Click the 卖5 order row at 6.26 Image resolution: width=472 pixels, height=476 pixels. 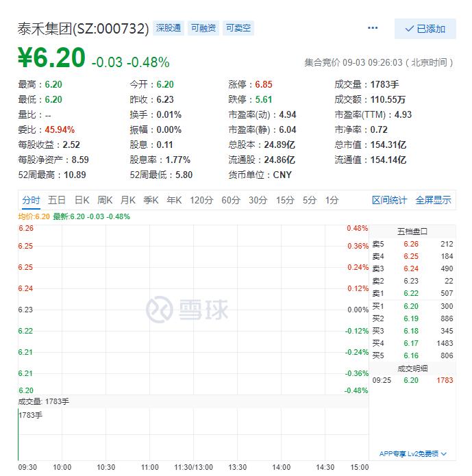click(412, 244)
